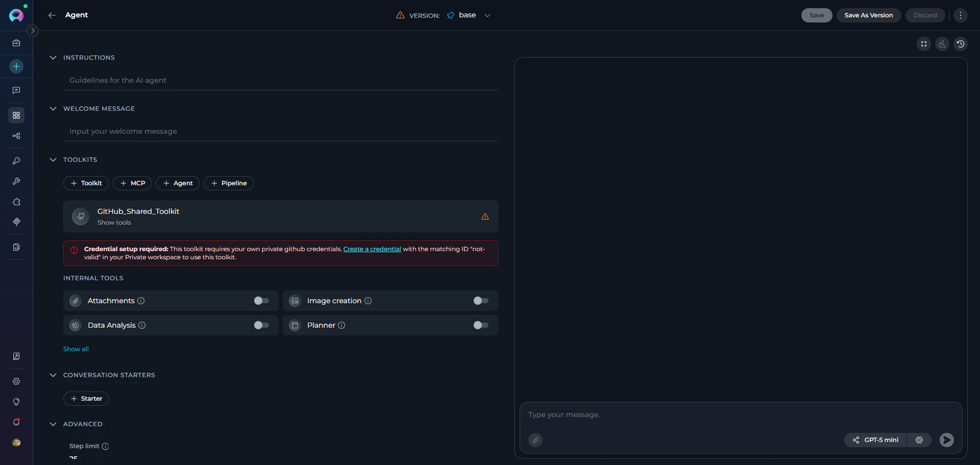Open the gear settings icon in the sidebar
980x465 pixels.
click(16, 381)
